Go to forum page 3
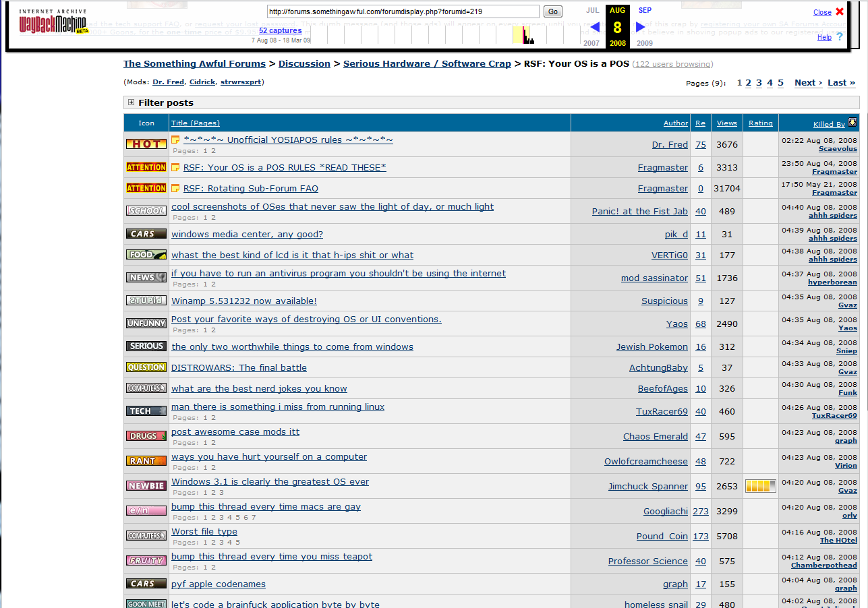 759,82
